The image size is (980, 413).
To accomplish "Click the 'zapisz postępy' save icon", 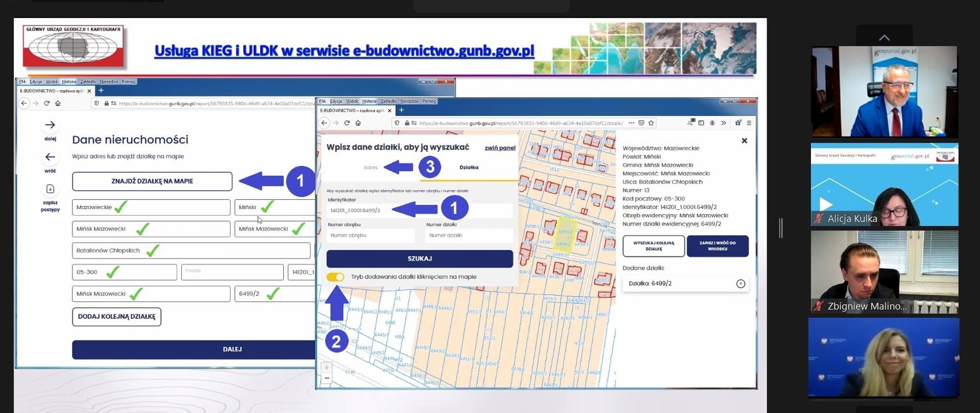I will click(x=50, y=189).
